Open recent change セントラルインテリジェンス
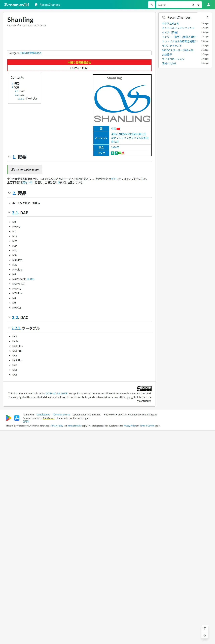The image size is (215, 644). (x=178, y=28)
